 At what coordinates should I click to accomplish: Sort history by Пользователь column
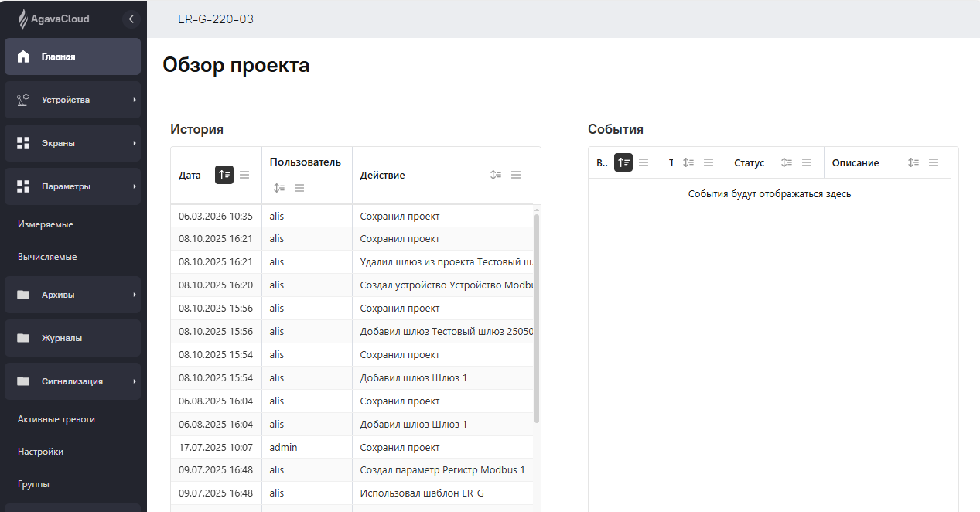(x=279, y=188)
